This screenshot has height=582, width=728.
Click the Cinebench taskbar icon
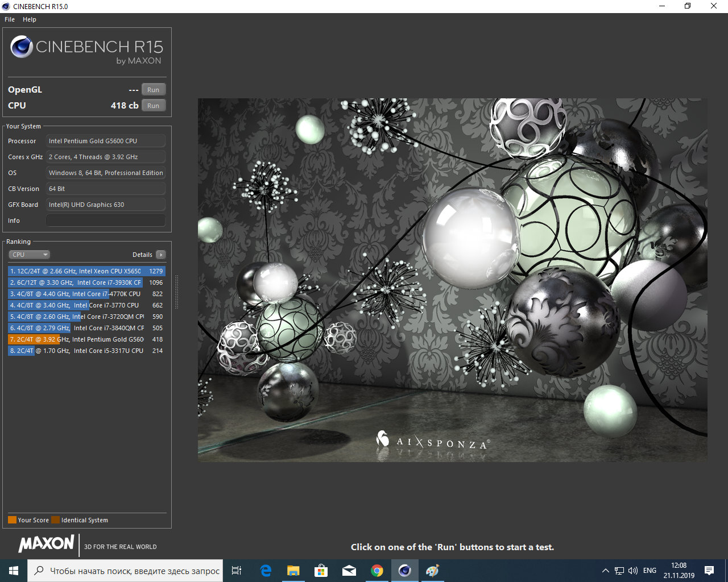[x=404, y=571]
